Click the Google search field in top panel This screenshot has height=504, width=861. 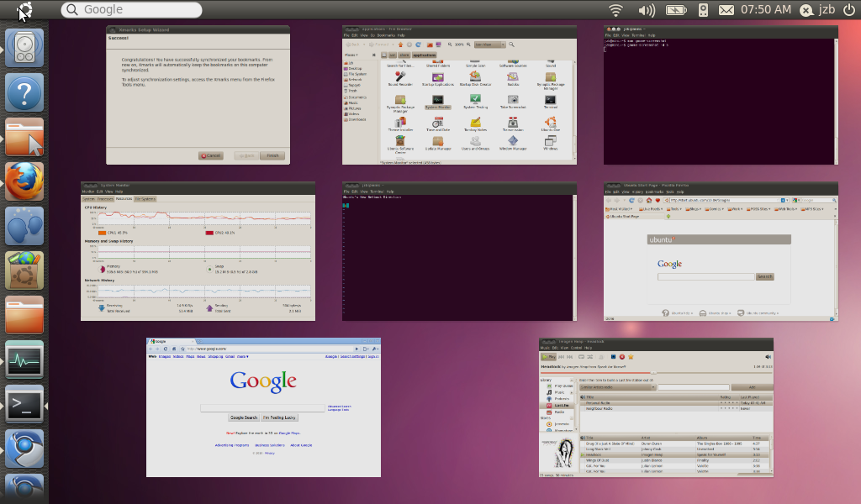[131, 10]
